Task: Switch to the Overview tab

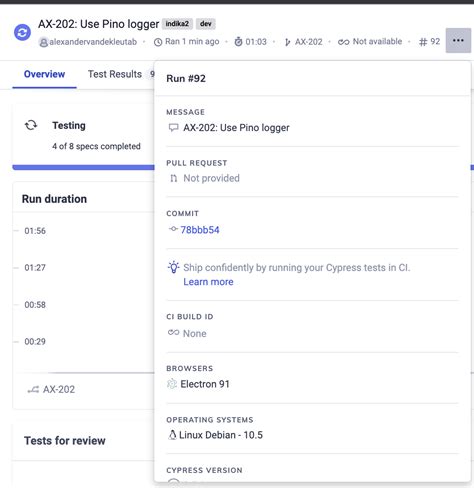Action: point(44,74)
